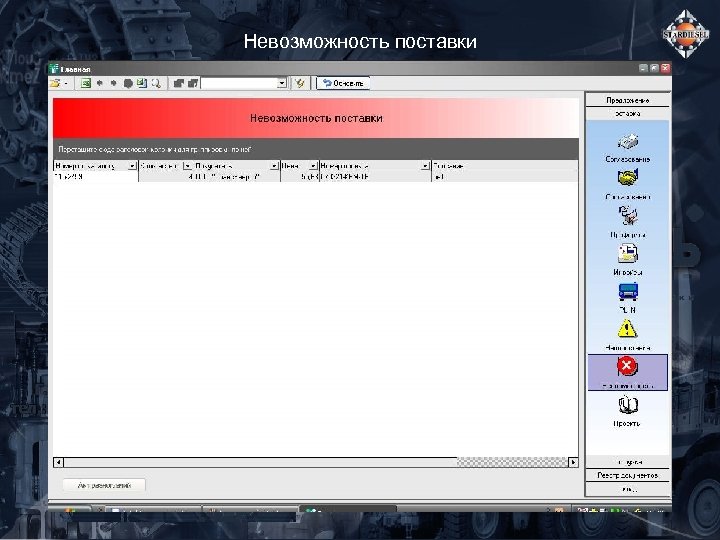Click the fifth-column cell in the table row
This screenshot has width=720, height=540.
pos(375,176)
